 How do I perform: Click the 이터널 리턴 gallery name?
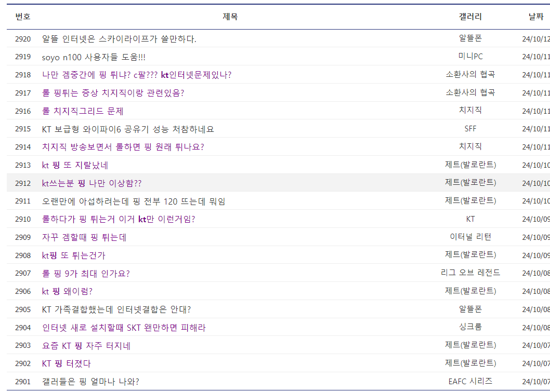point(470,237)
